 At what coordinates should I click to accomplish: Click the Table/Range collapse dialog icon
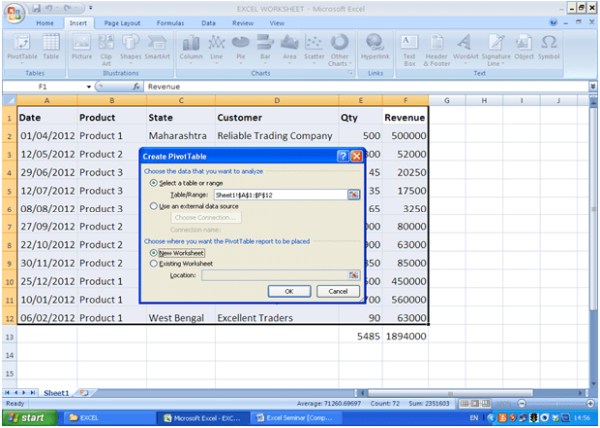point(353,195)
